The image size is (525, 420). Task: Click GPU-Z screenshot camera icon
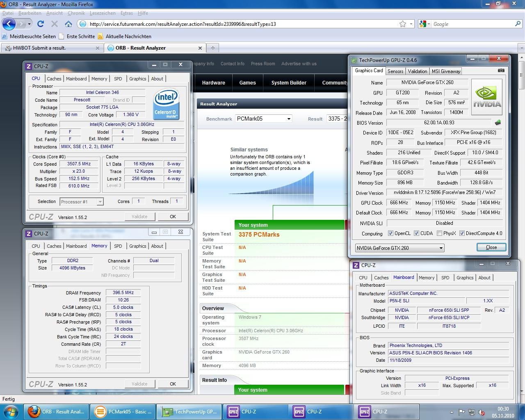click(501, 71)
